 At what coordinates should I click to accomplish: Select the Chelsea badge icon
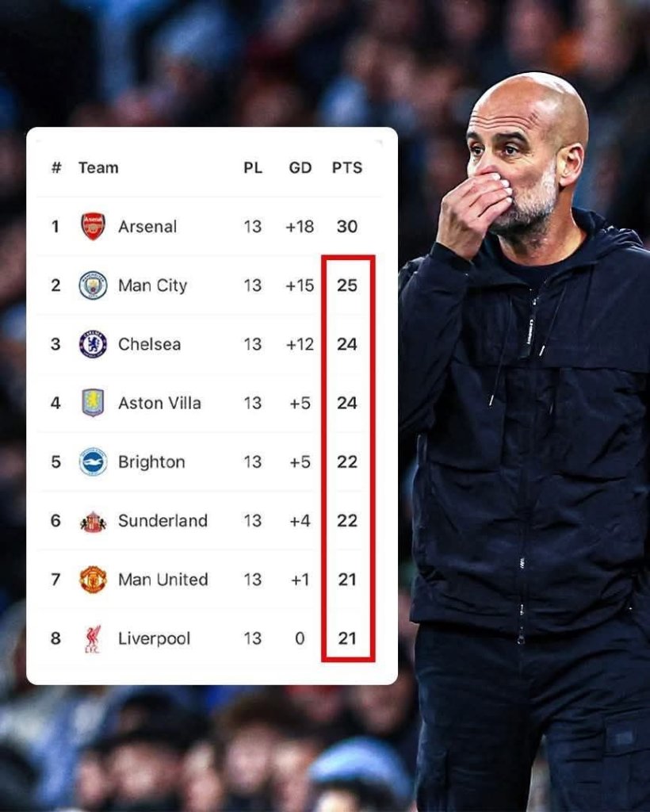tap(93, 344)
